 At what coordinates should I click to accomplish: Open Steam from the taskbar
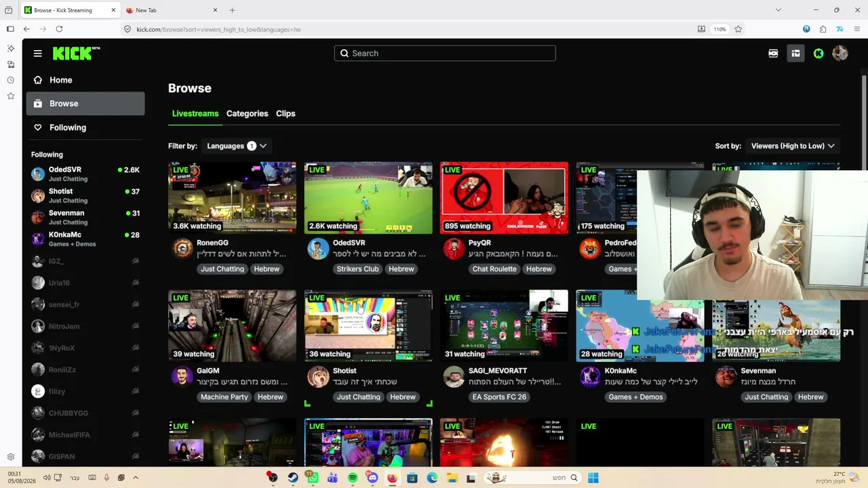(292, 478)
